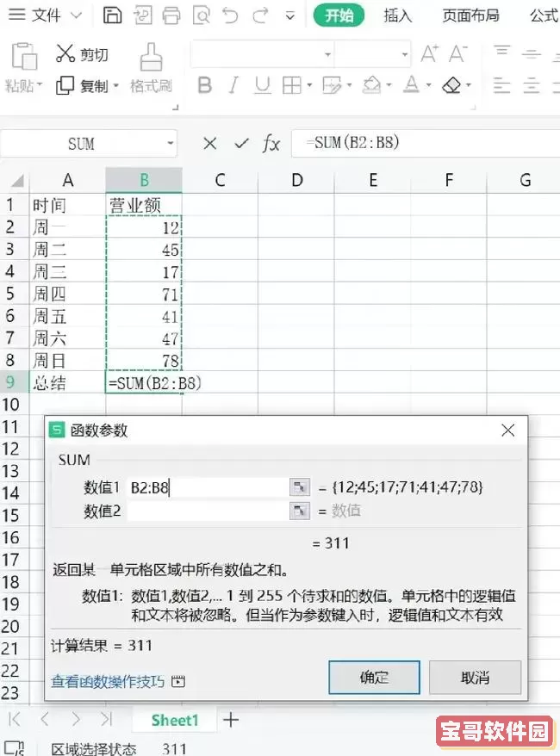
Task: Close the 函数参数 dialog
Action: tap(508, 430)
